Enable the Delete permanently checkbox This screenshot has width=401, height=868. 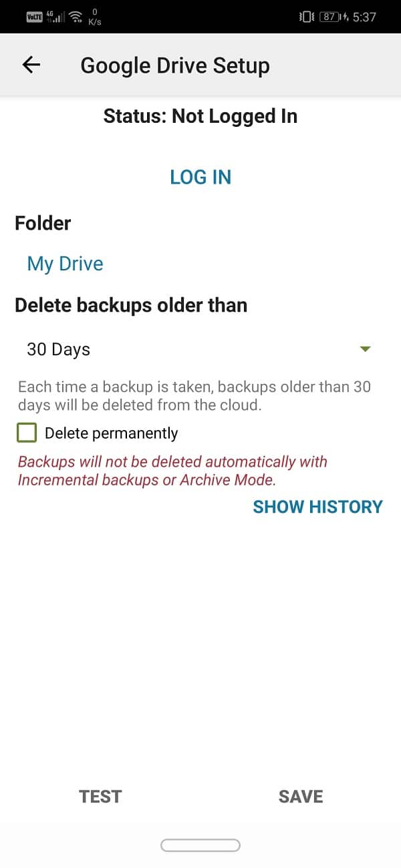27,433
